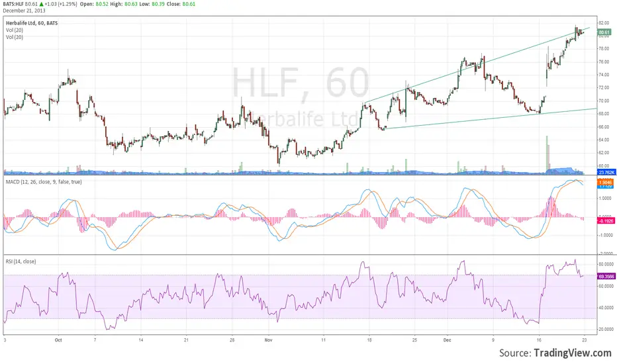Image resolution: width=617 pixels, height=364 pixels.
Task: Click the purple 69.3566 RSI value label
Action: pyautogui.click(x=606, y=276)
